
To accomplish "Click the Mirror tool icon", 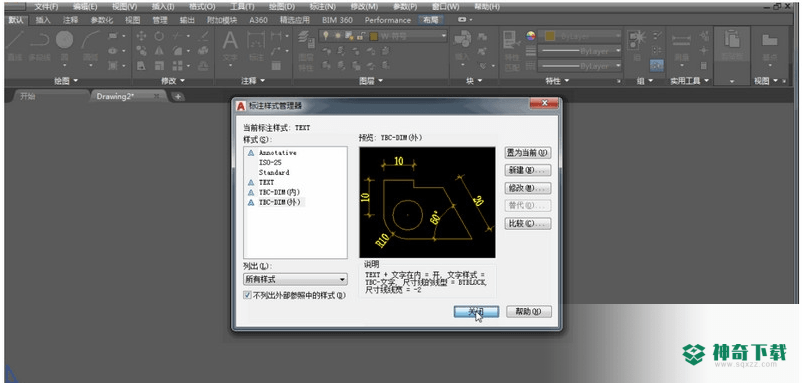I will point(159,51).
